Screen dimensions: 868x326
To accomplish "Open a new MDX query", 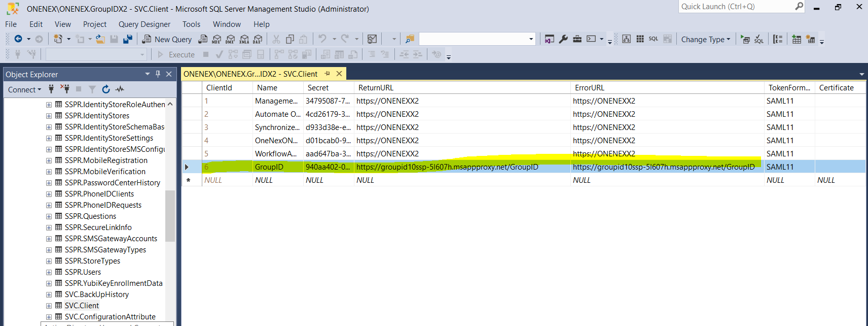I will tap(216, 39).
